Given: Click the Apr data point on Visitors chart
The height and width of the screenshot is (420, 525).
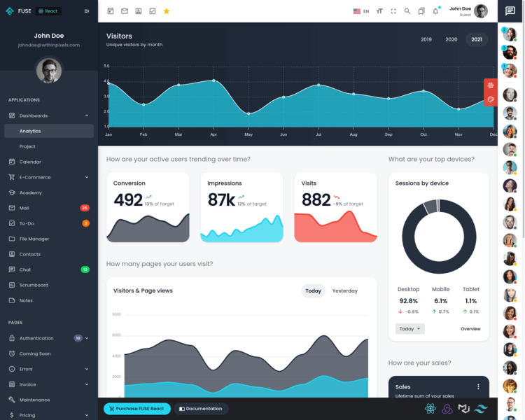Looking at the screenshot, I should pos(213,80).
